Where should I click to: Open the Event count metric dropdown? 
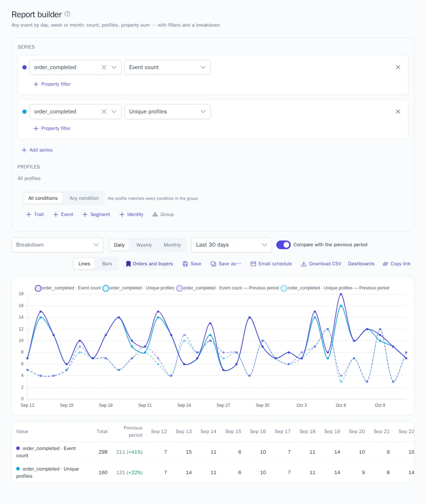168,67
